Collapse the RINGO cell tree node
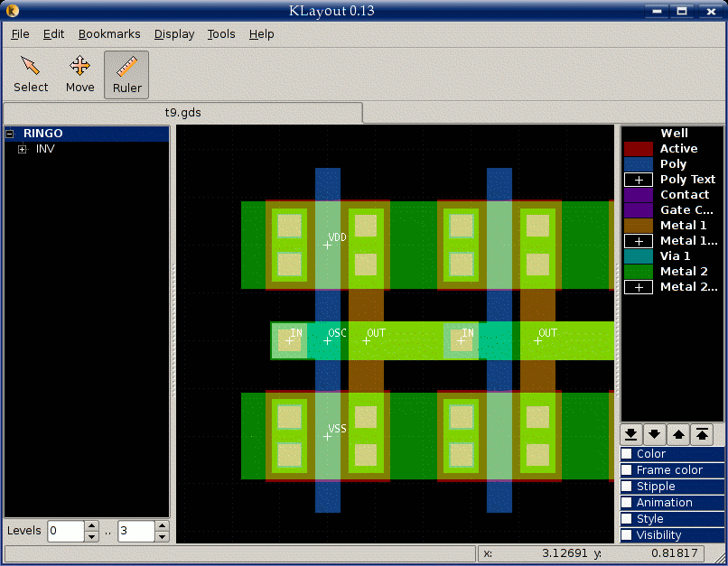The height and width of the screenshot is (566, 728). [x=10, y=134]
